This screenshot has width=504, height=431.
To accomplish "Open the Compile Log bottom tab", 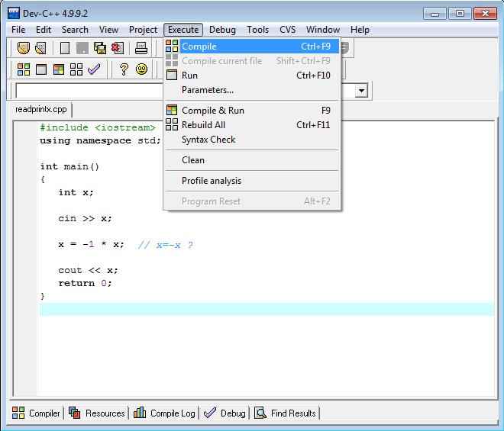I will coord(164,413).
